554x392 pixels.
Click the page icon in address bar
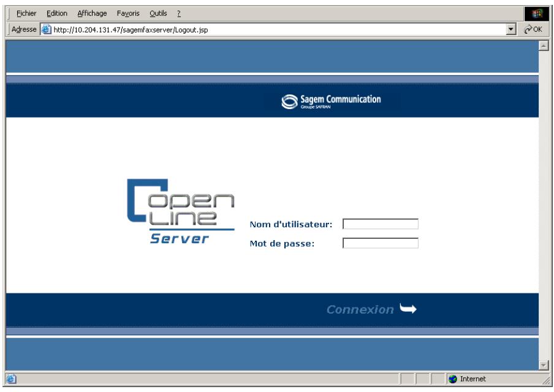pos(47,29)
